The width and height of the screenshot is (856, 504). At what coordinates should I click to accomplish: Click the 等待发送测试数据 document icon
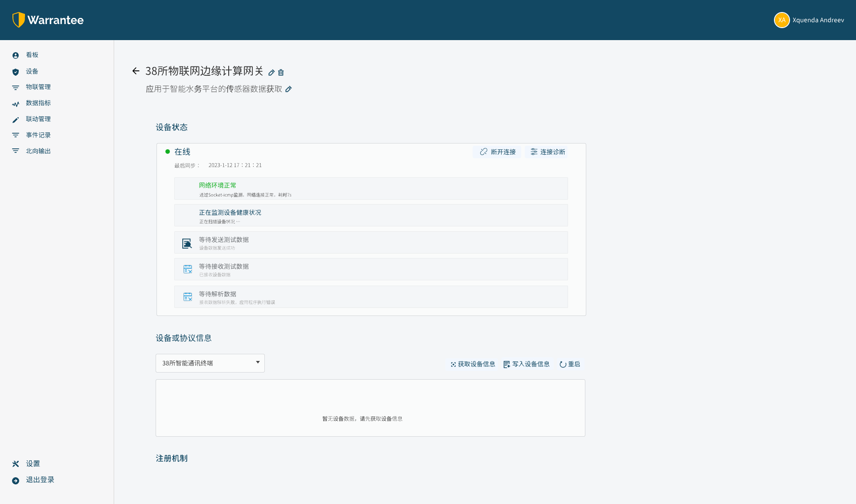click(187, 243)
